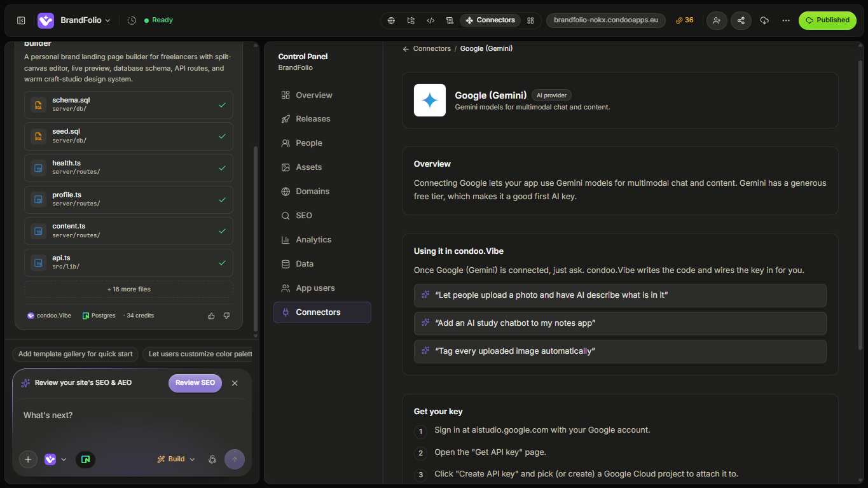The height and width of the screenshot is (488, 868).
Task: Open the grid apps icon in toolbar
Action: tap(531, 20)
